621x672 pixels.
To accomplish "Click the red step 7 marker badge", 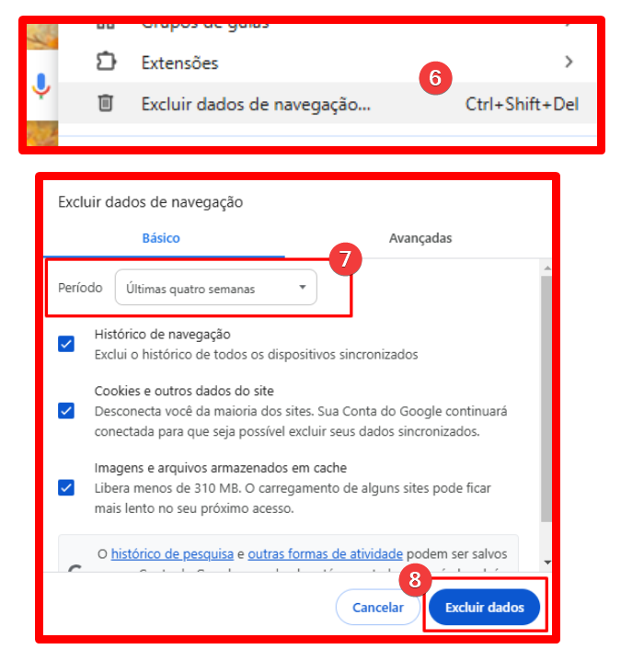I will pyautogui.click(x=345, y=259).
